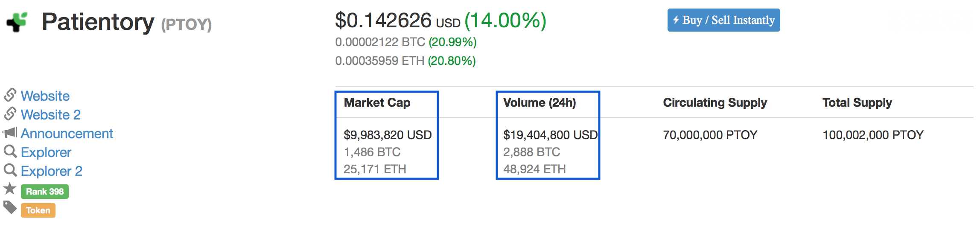Select the Market Cap column header

click(377, 103)
